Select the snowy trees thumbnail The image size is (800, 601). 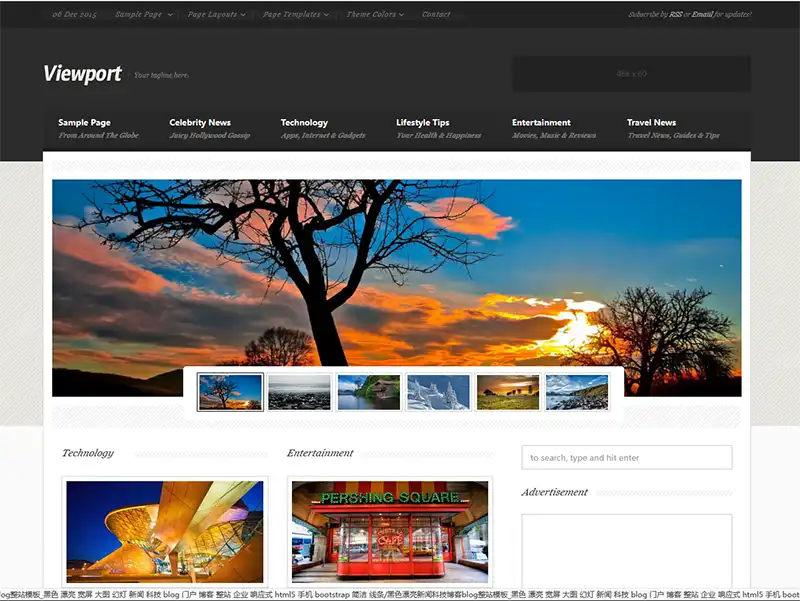click(438, 392)
